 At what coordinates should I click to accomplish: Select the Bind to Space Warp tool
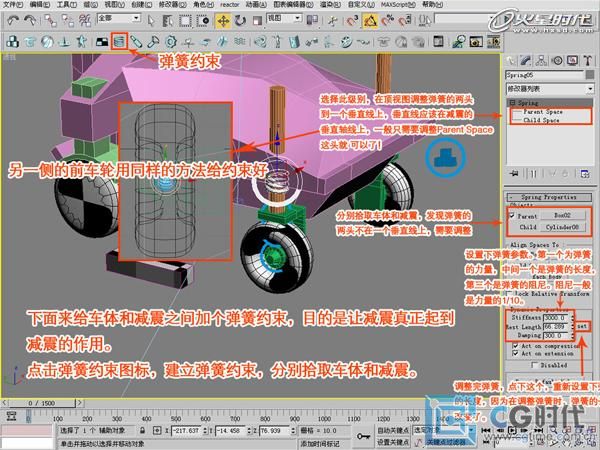(85, 20)
